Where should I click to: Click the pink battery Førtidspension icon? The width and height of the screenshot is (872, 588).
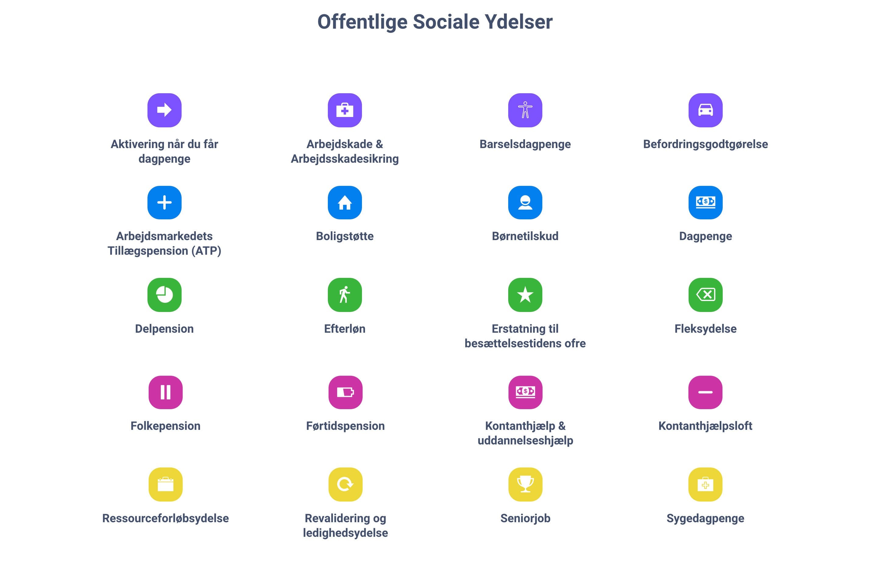(x=346, y=392)
